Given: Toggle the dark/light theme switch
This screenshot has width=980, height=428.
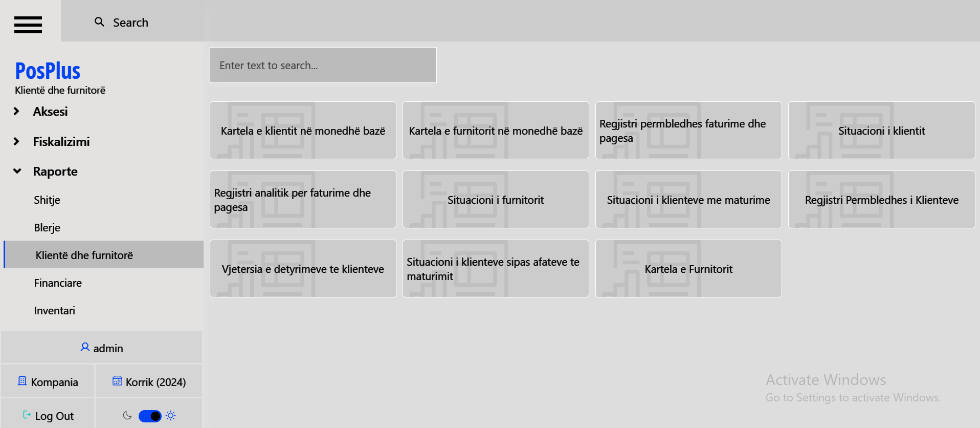Looking at the screenshot, I should [x=150, y=416].
